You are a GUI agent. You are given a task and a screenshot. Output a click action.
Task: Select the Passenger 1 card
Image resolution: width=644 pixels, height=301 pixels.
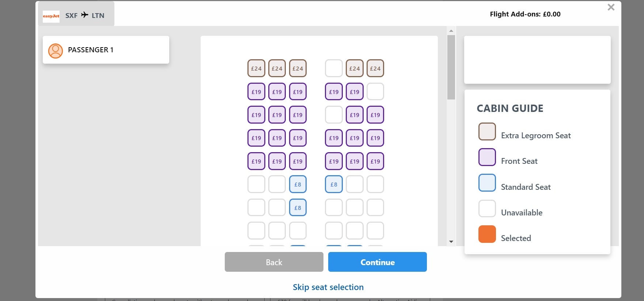106,50
